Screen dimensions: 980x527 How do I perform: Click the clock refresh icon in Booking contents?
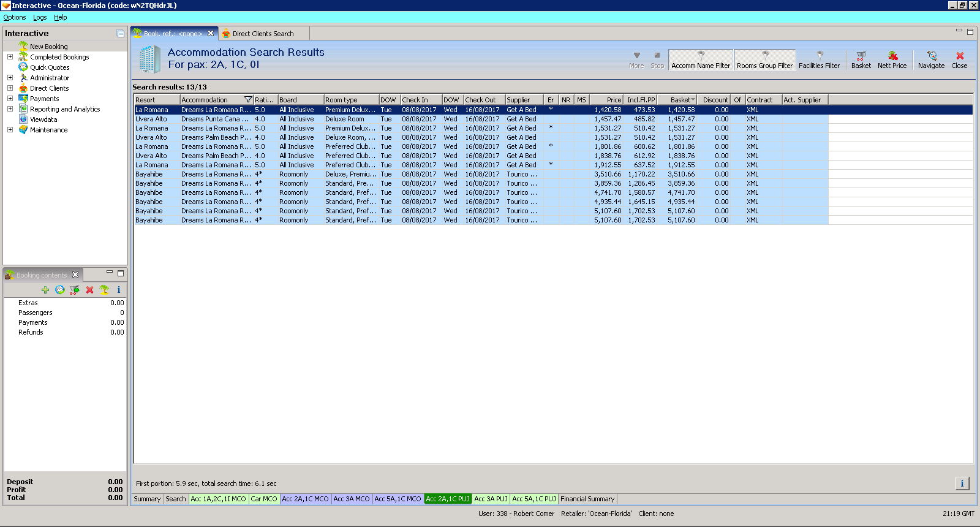tap(60, 290)
